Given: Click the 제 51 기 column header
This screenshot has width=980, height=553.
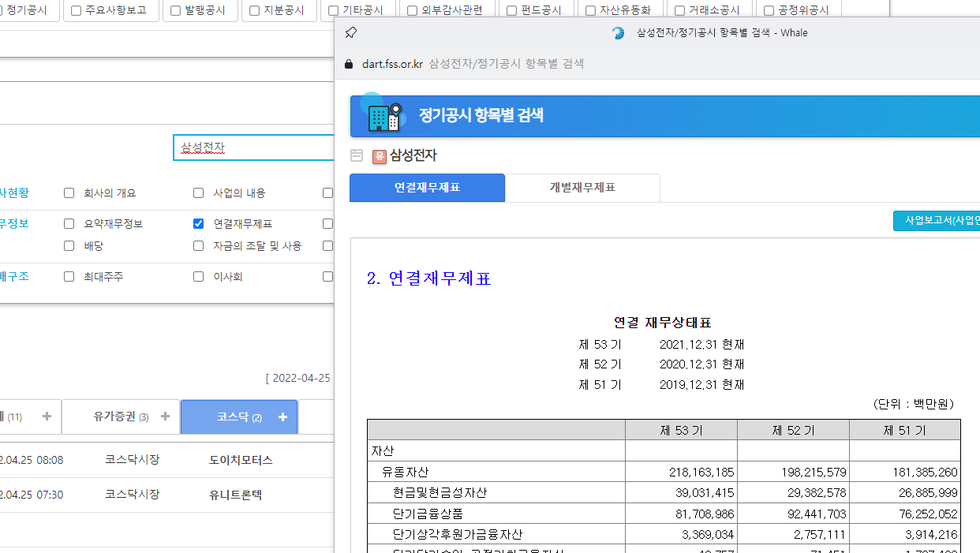Looking at the screenshot, I should tap(905, 431).
